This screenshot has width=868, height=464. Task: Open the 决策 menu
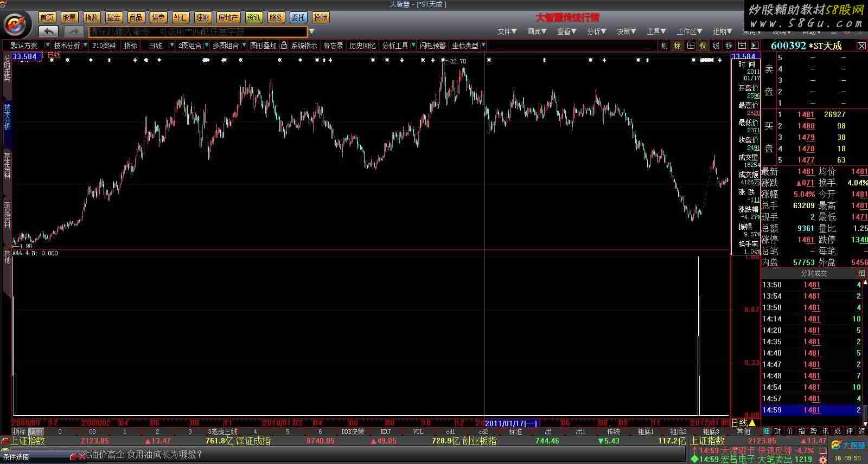[x=627, y=31]
